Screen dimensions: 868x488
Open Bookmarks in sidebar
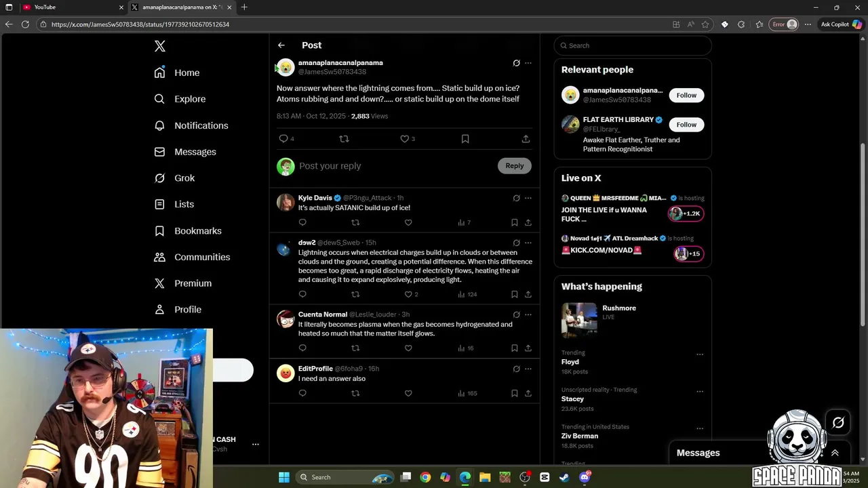[188, 230]
